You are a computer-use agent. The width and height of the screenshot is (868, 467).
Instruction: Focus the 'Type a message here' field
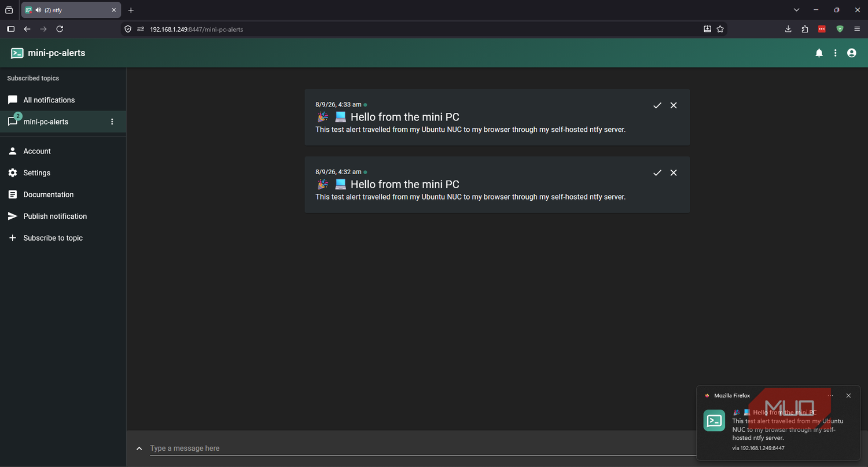(422, 448)
